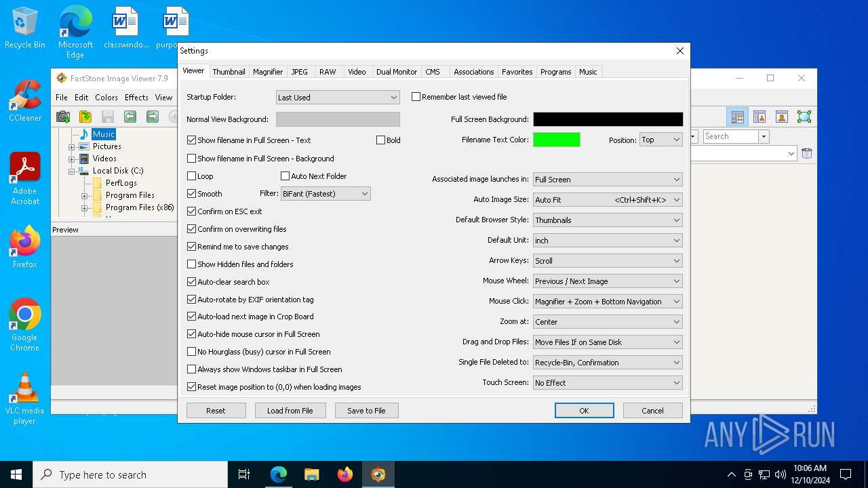Pick the green Filename Text Color
Image resolution: width=868 pixels, height=488 pixels.
pos(557,140)
